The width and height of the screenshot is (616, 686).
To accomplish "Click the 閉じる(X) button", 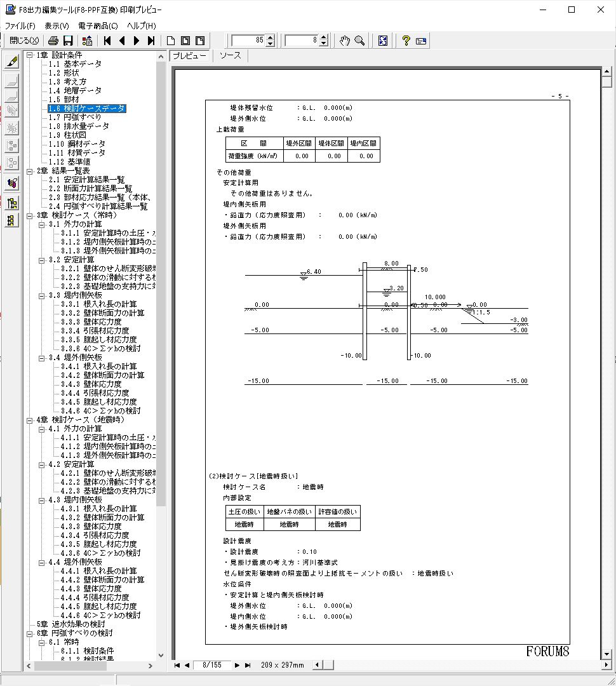I will (x=24, y=41).
